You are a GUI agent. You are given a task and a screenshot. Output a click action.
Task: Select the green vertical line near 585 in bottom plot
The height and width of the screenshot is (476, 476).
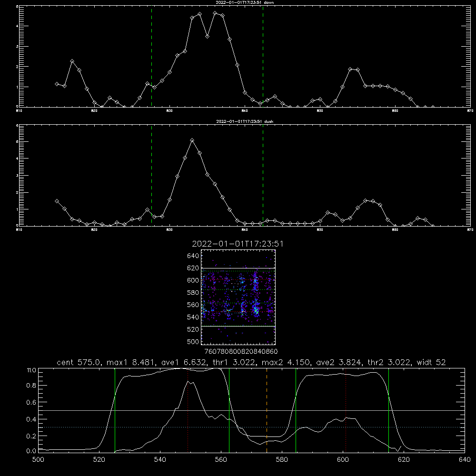pos(296,410)
